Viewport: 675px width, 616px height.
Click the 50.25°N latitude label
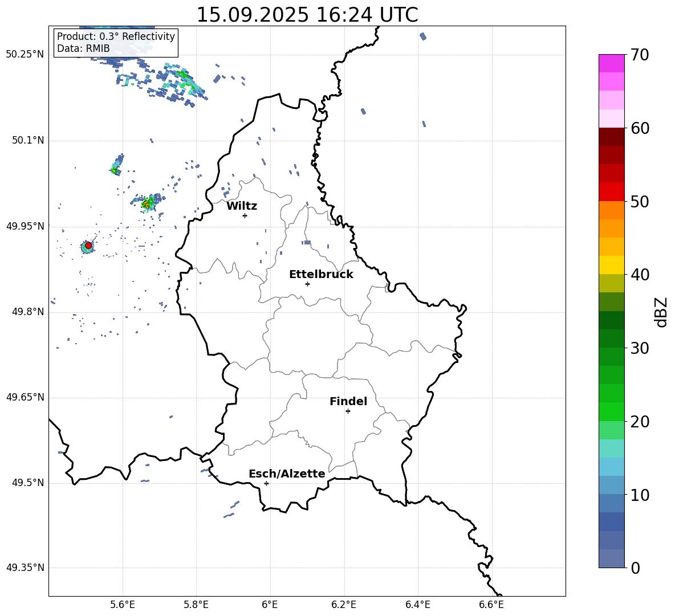pyautogui.click(x=25, y=55)
